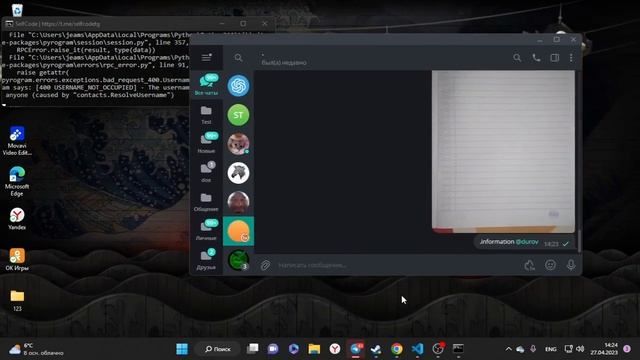Open the notebook paper image in the chat
The image size is (640, 360).
click(503, 151)
